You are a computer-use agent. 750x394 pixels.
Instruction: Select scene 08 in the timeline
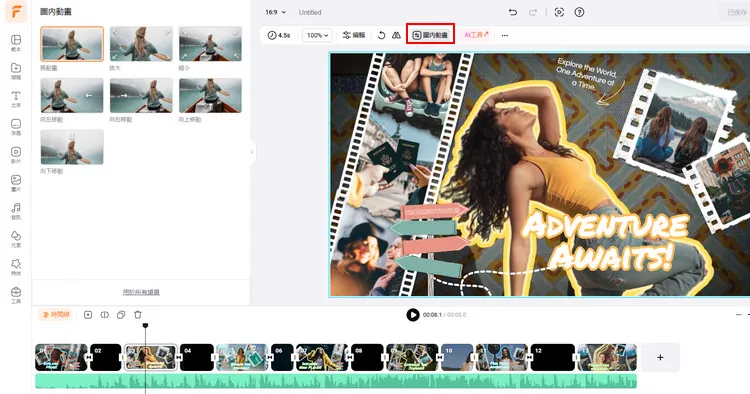coord(367,357)
